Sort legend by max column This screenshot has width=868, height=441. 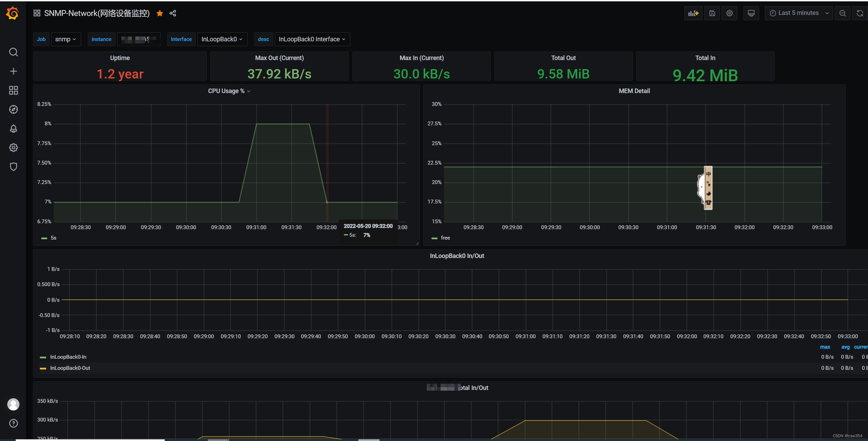[825, 347]
